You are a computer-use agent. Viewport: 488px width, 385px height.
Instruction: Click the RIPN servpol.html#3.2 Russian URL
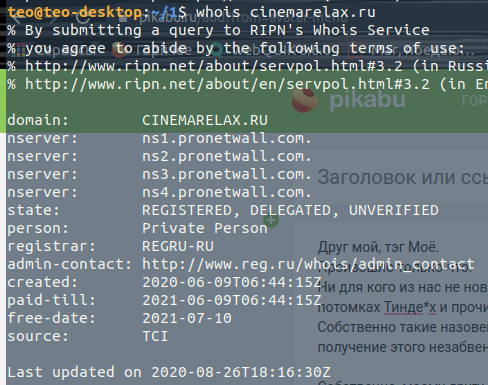214,66
